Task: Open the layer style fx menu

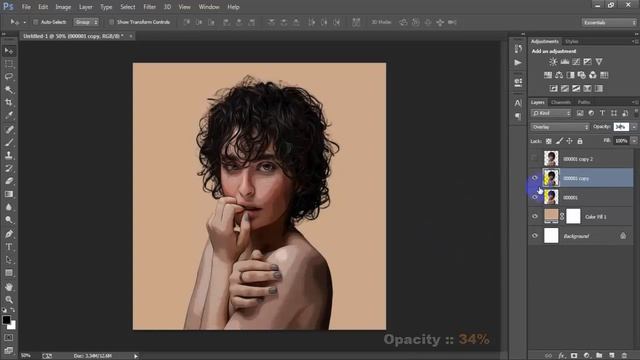Action: click(562, 356)
